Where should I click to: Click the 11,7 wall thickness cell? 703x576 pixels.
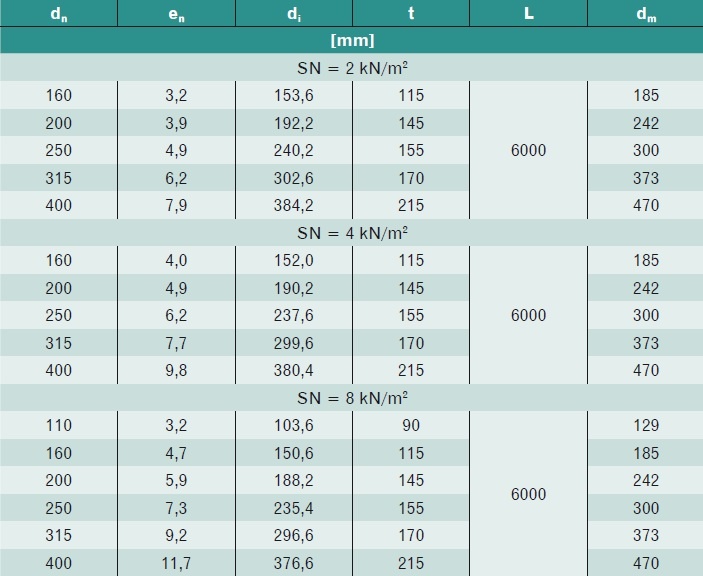coord(176,563)
